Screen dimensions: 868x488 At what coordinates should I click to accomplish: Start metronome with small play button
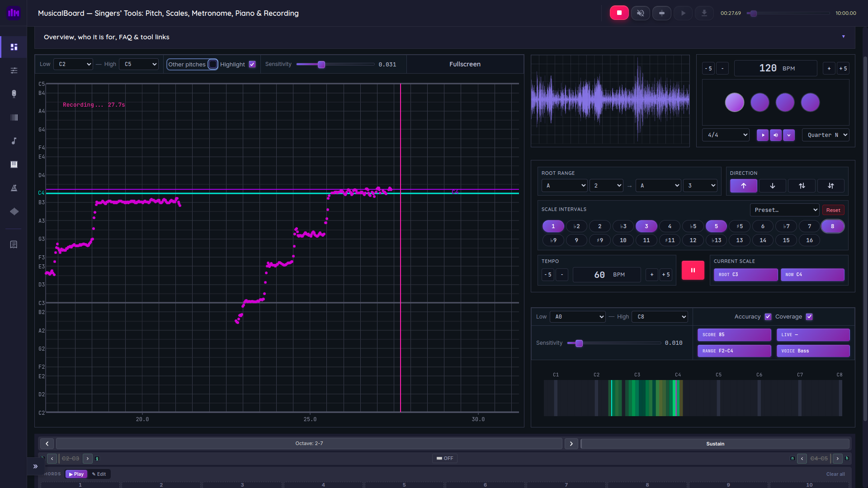point(763,135)
